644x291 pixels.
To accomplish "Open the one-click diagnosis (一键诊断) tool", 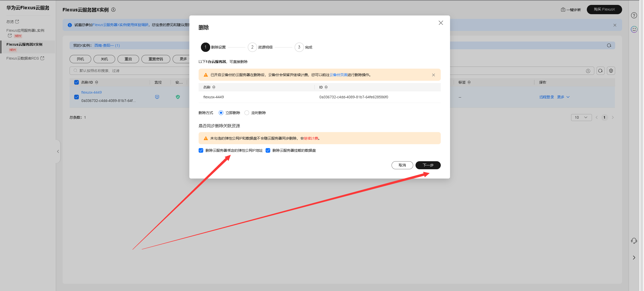I will coord(571,10).
